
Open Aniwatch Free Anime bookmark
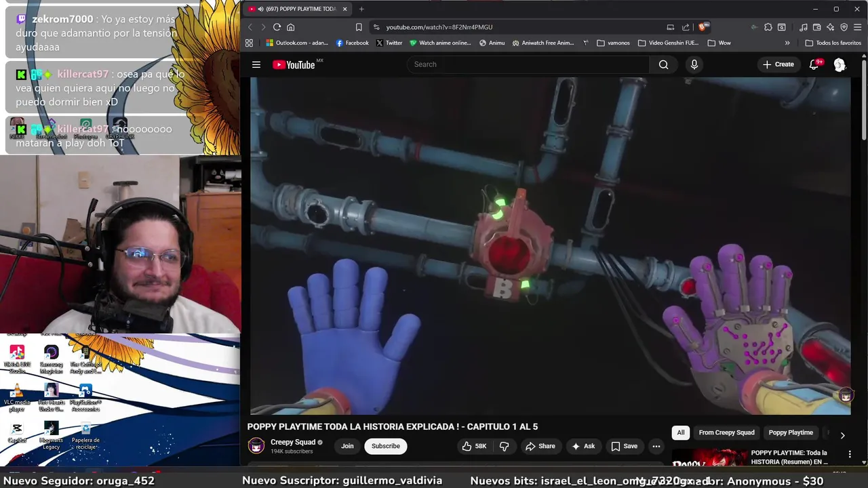click(x=543, y=43)
